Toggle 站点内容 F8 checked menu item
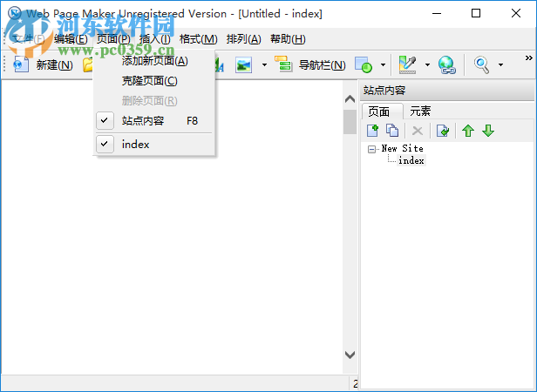The image size is (537, 392). [154, 121]
